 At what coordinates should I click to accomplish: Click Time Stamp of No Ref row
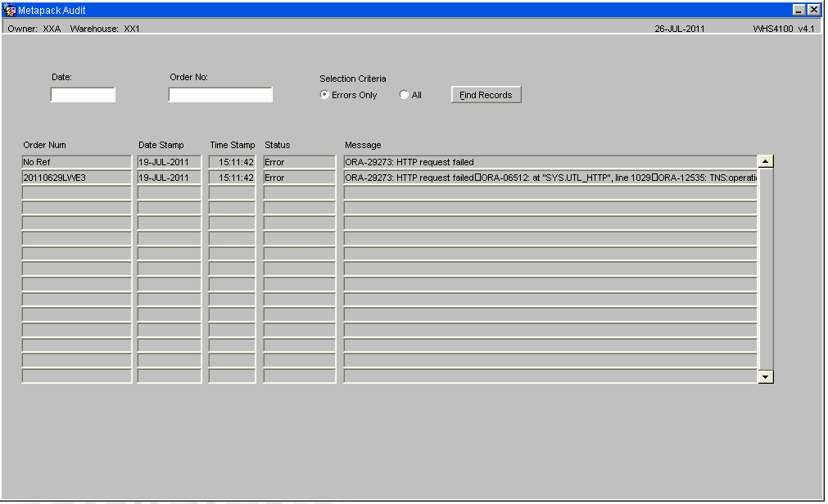pyautogui.click(x=232, y=162)
